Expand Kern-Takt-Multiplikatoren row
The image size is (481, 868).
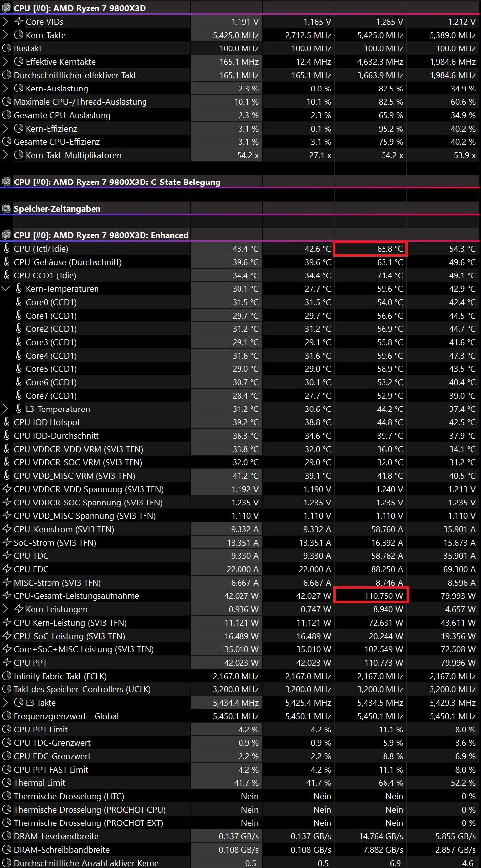[5, 155]
